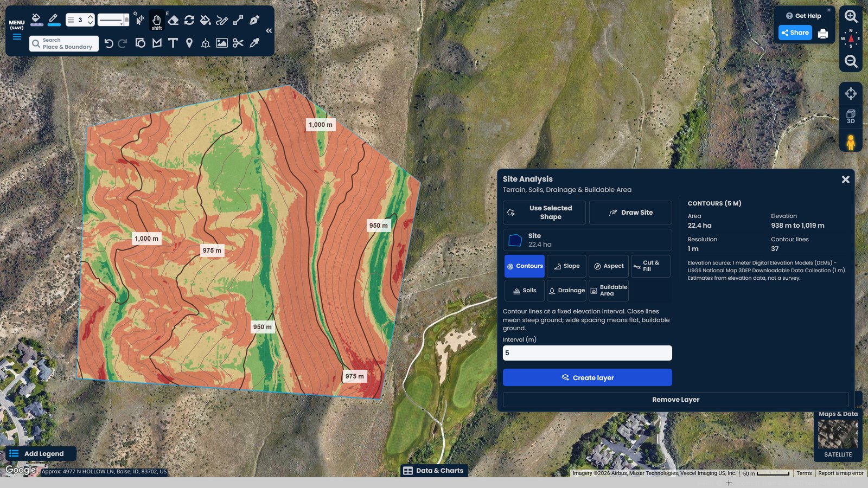Image resolution: width=868 pixels, height=488 pixels.
Task: Toggle the Contours analysis option
Action: (x=525, y=266)
